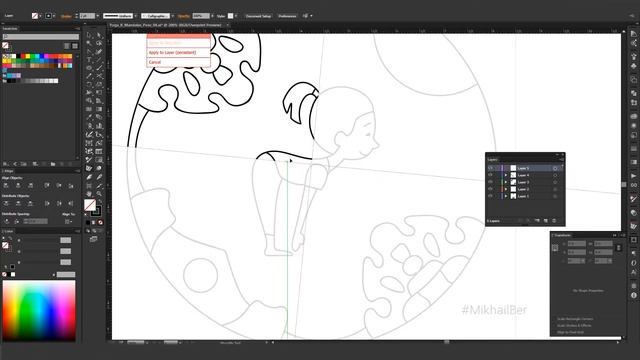Click reference point locator in Transform panel

tap(555, 247)
